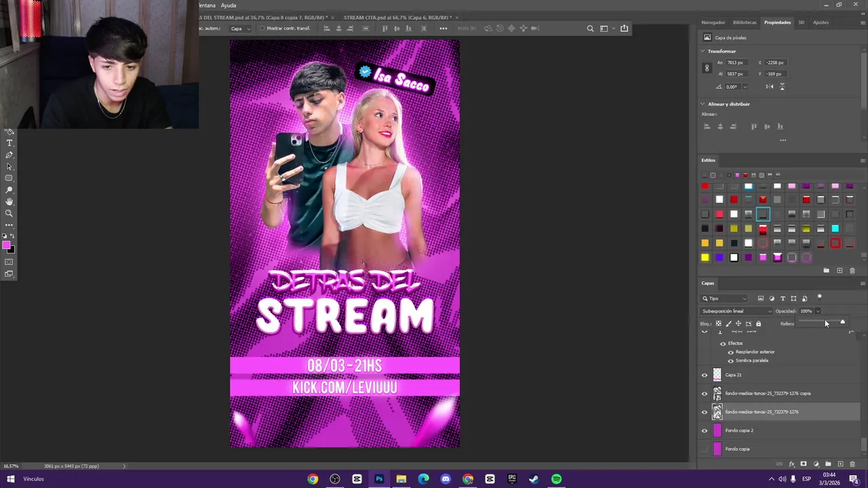This screenshot has width=868, height=488.
Task: Flip vertically icon in Propiedades
Action: coord(782,87)
